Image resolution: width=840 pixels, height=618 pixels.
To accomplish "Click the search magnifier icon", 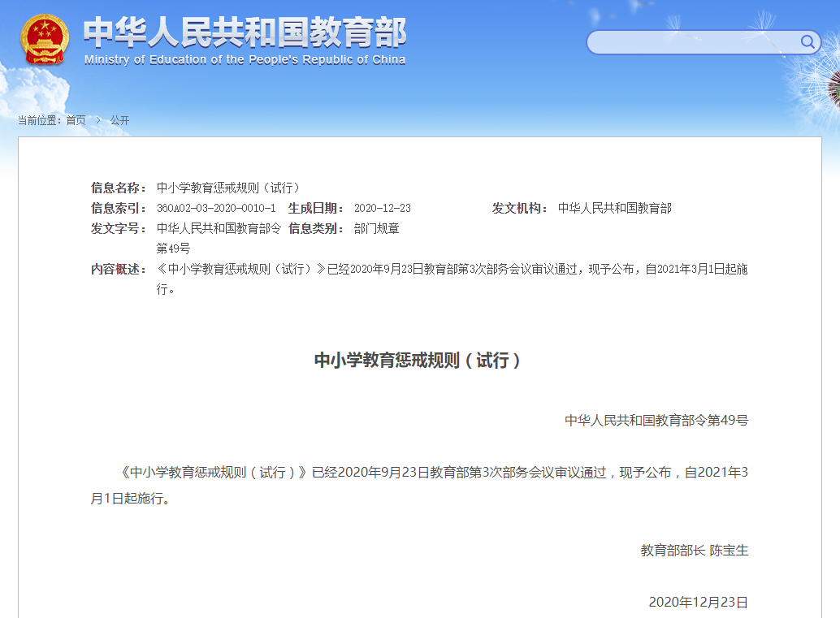I will coord(808,41).
